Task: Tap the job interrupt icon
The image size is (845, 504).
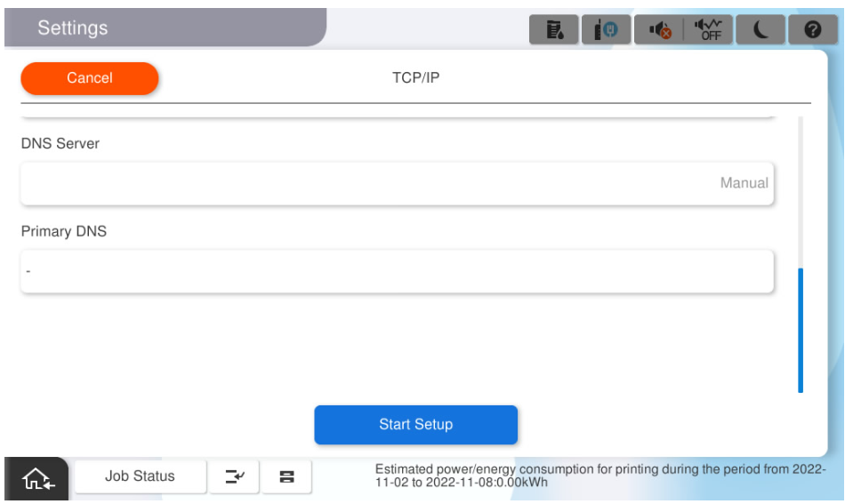Action: [234, 476]
